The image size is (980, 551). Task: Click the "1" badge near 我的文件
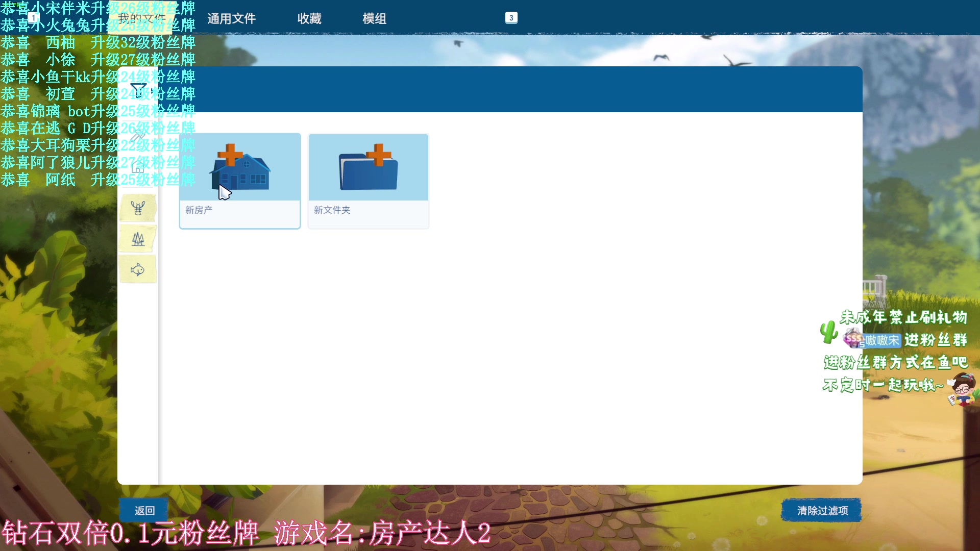34,17
